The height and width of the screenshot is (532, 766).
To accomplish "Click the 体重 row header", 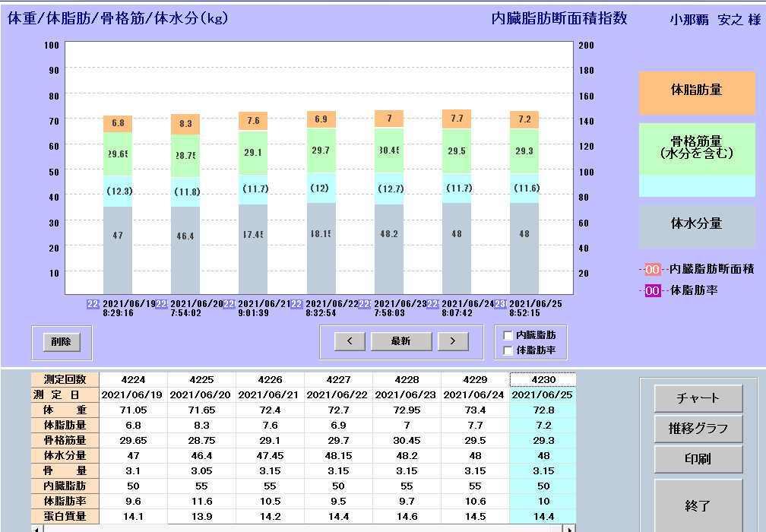I will pyautogui.click(x=65, y=410).
